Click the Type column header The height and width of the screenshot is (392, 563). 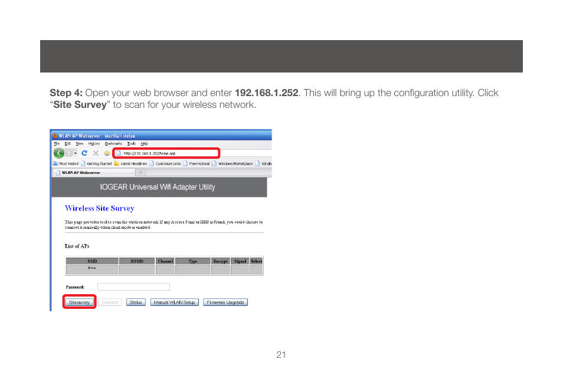pyautogui.click(x=193, y=261)
